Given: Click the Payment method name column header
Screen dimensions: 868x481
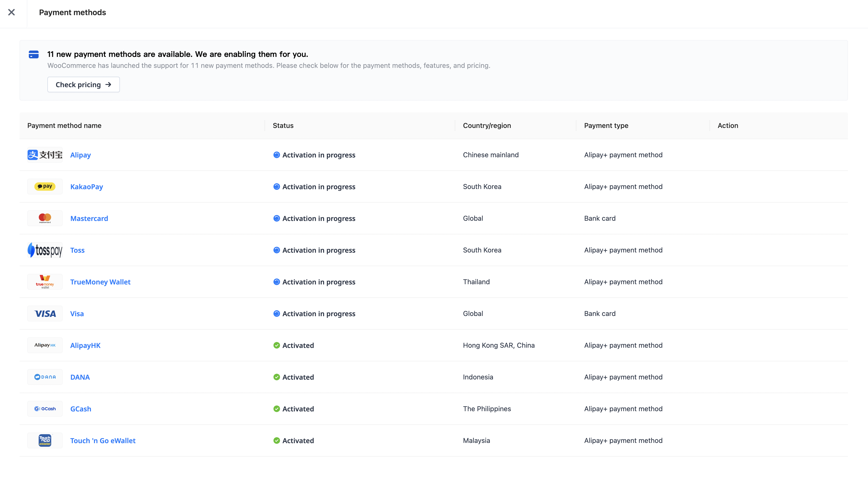Looking at the screenshot, I should [64, 126].
